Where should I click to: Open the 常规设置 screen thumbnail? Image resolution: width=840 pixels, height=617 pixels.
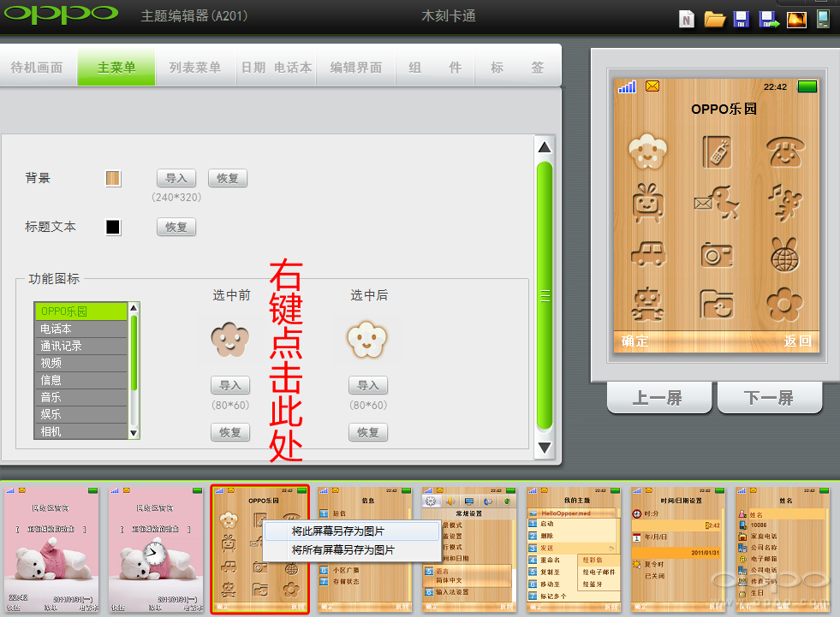tap(469, 549)
